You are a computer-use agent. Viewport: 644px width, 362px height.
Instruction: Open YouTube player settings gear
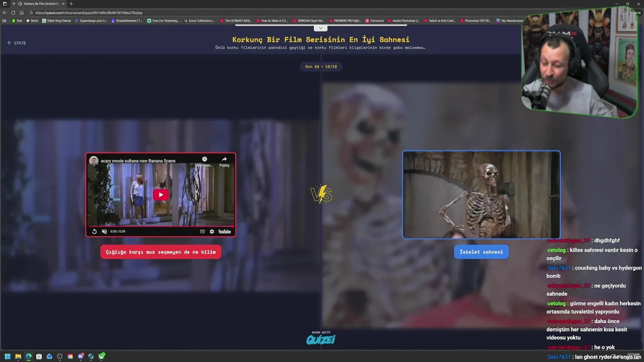pyautogui.click(x=212, y=231)
